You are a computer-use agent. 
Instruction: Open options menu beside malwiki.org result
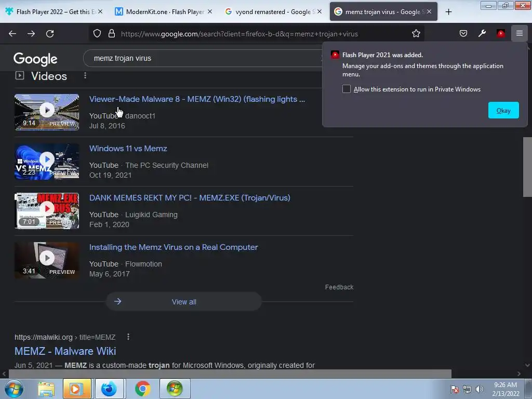(x=128, y=337)
